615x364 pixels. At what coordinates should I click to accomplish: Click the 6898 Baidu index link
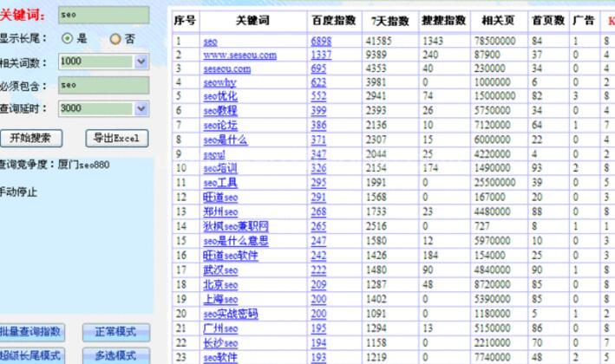[320, 41]
